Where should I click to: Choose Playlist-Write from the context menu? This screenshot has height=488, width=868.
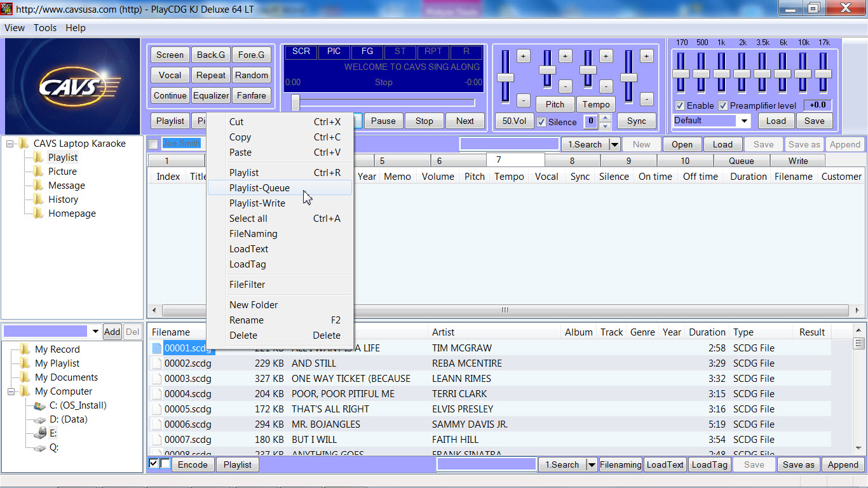click(x=280, y=203)
